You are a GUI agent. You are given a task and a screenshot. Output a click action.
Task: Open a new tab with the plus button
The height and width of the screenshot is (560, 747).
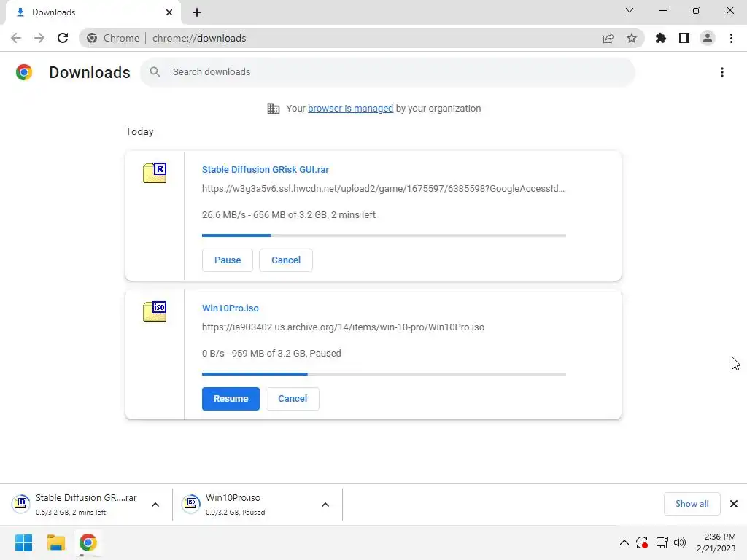click(197, 12)
